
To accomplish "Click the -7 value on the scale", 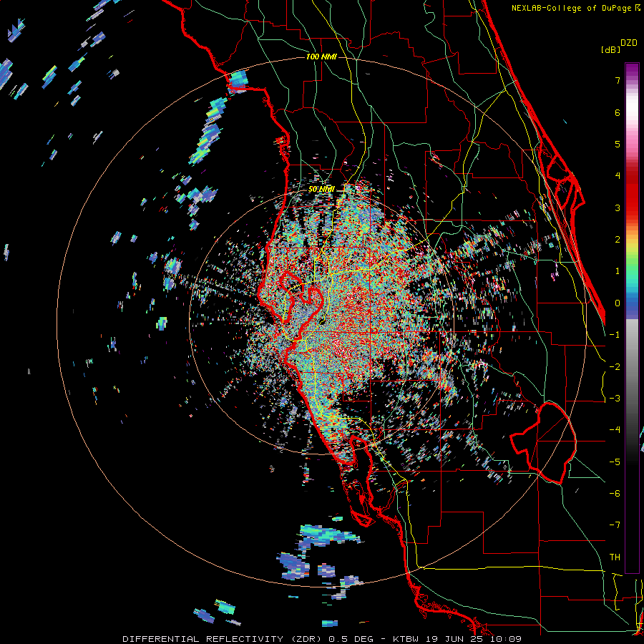I will pyautogui.click(x=615, y=525).
